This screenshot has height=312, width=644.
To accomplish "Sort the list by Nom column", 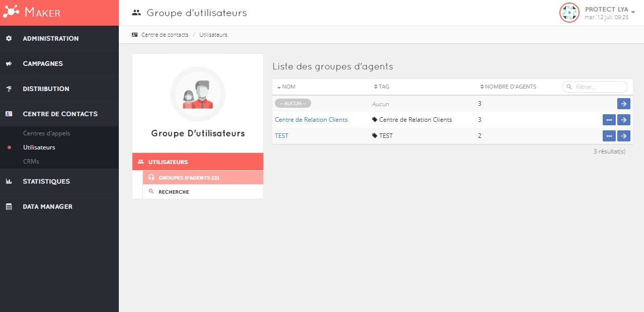I will coord(286,87).
